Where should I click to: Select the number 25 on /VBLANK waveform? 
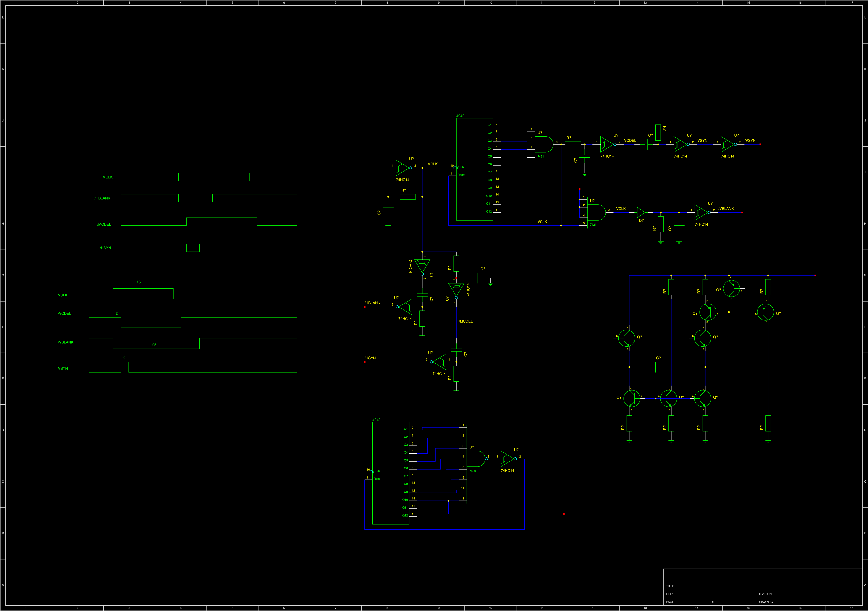tap(154, 345)
